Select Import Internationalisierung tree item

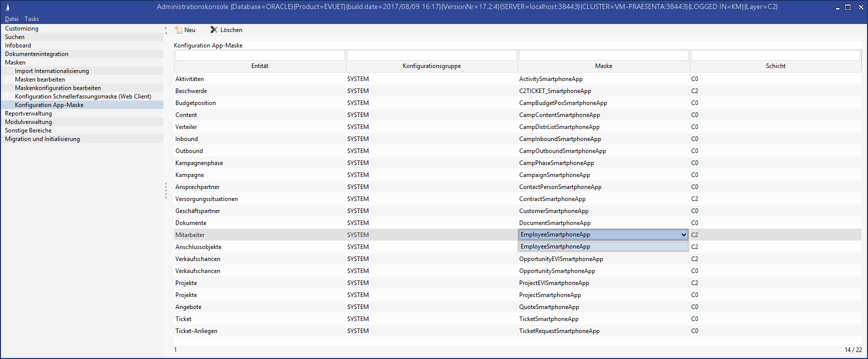tap(51, 71)
